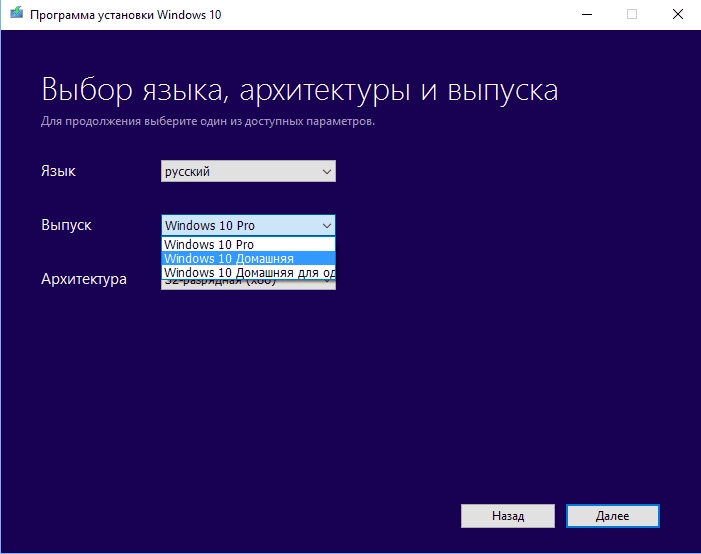Collapse the Выпуск dropdown showing Windows 10 Pro
This screenshot has height=554, width=701.
click(x=248, y=225)
